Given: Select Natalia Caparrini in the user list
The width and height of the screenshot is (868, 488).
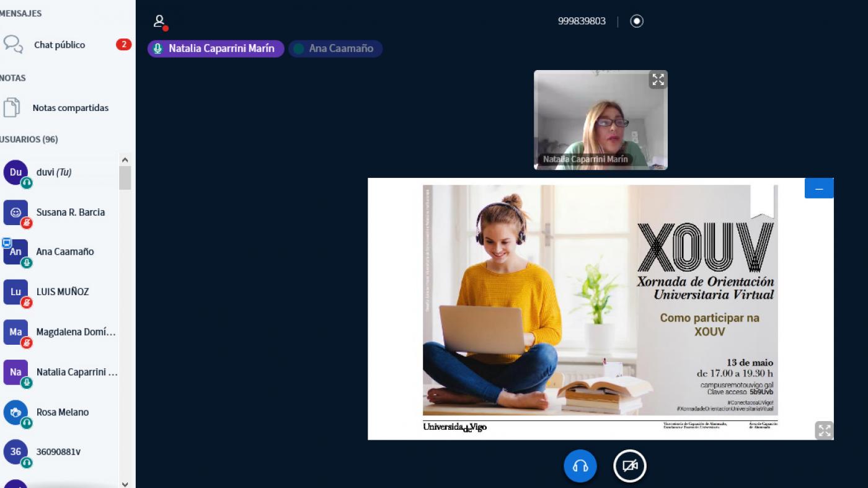Looking at the screenshot, I should coord(60,372).
